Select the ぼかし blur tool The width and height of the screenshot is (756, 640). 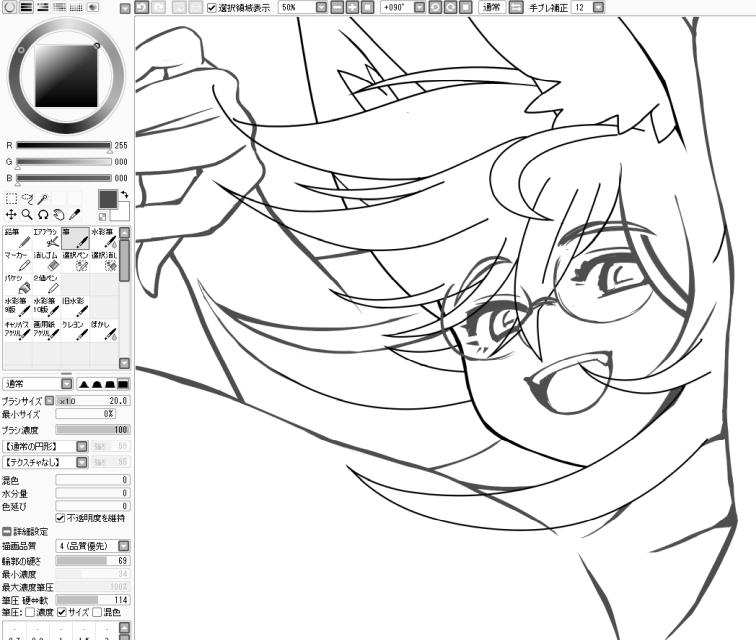104,331
